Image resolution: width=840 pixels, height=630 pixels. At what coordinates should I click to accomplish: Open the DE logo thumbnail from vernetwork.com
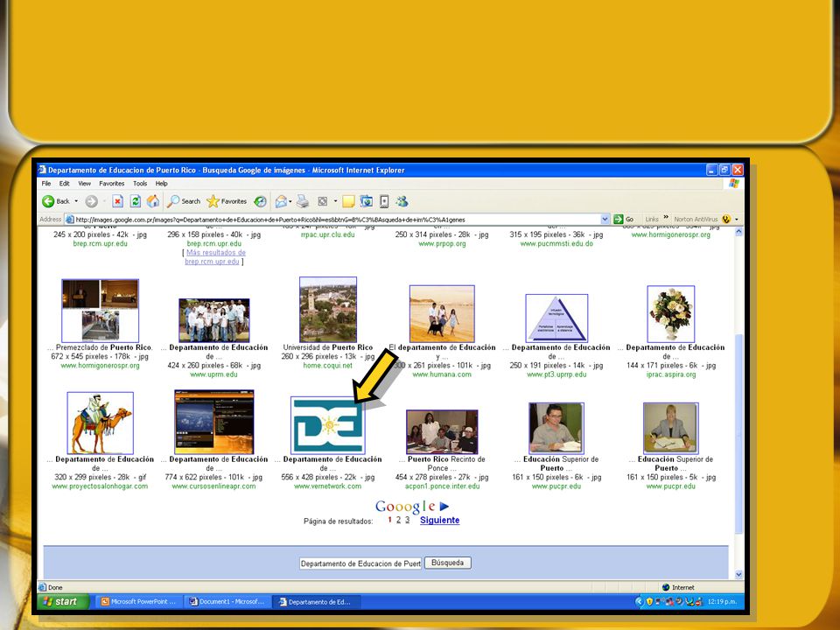[328, 425]
